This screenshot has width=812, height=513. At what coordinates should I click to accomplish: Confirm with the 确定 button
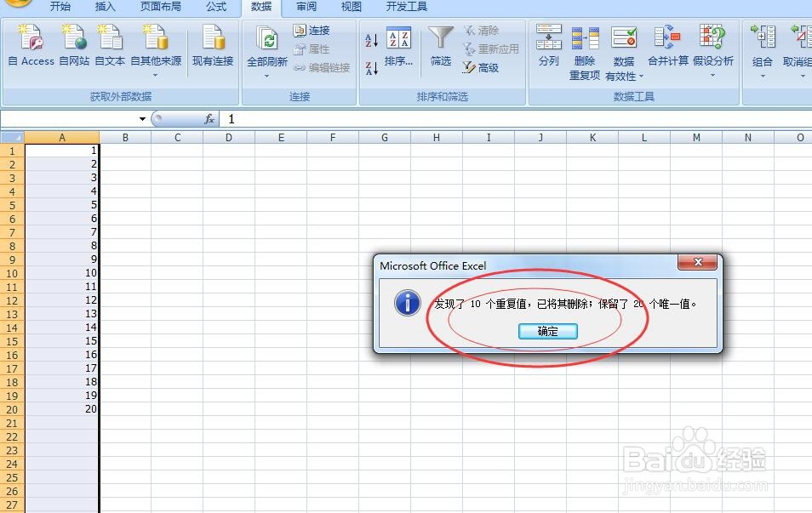click(547, 332)
